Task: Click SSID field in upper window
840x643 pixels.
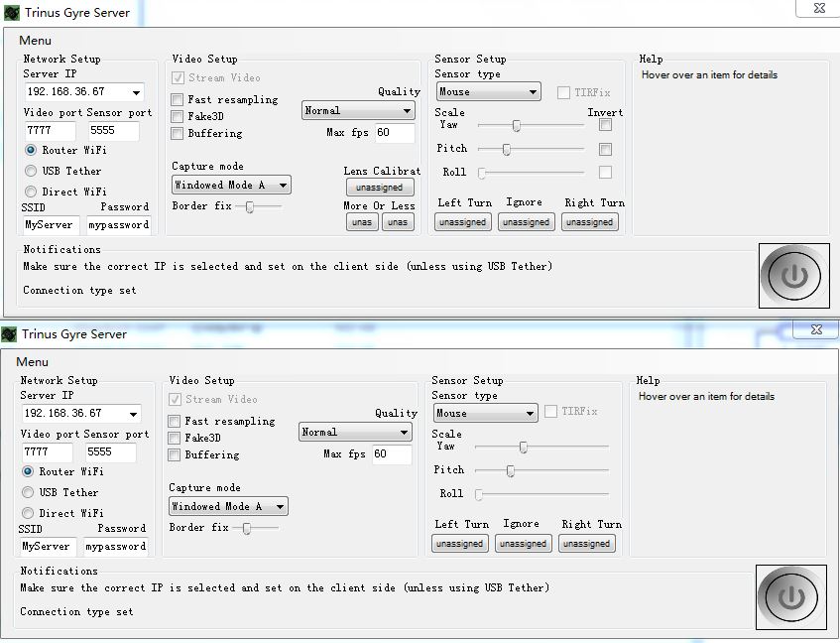Action: point(51,225)
